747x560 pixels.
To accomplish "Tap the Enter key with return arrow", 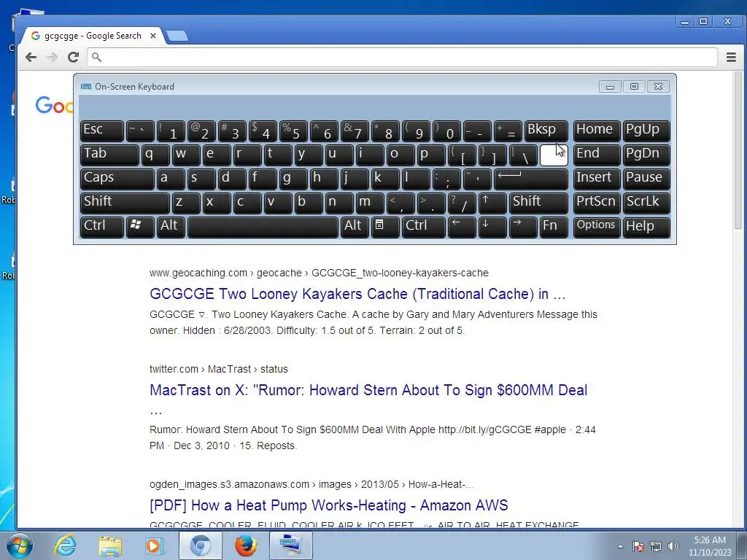I will tap(531, 179).
